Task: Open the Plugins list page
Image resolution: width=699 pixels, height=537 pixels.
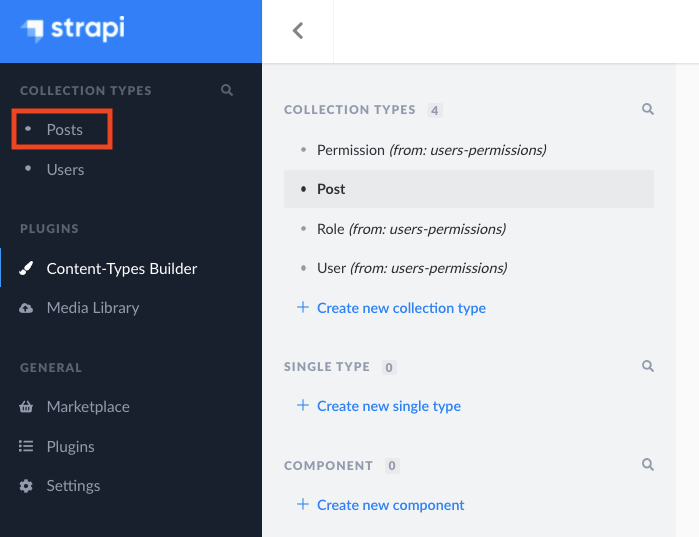Action: pos(70,447)
